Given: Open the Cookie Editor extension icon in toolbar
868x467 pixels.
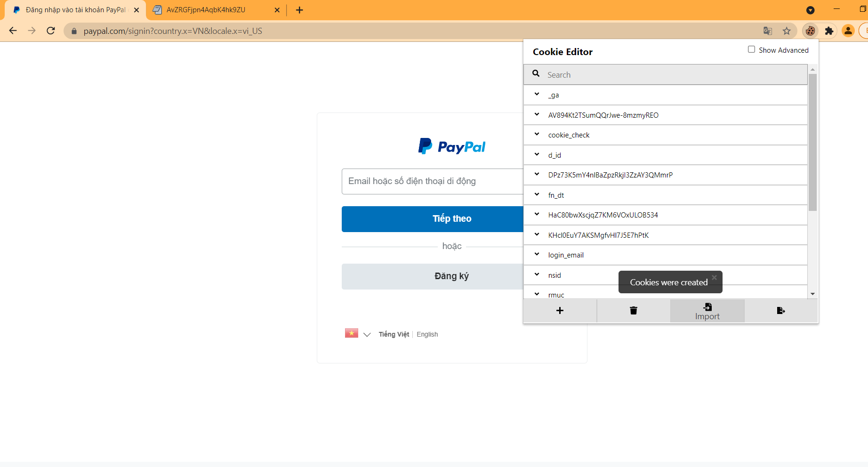Looking at the screenshot, I should pyautogui.click(x=810, y=31).
